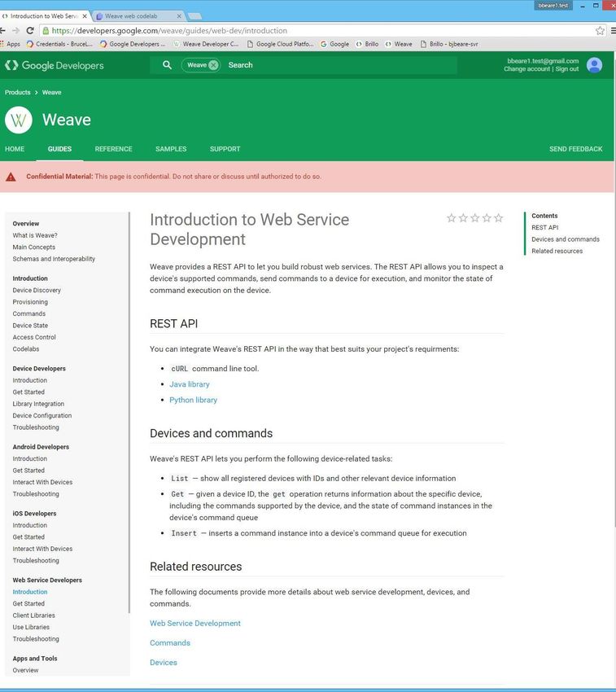Screen dimensions: 616x692
Task: Jump to Related resources in Contents
Action: [557, 251]
